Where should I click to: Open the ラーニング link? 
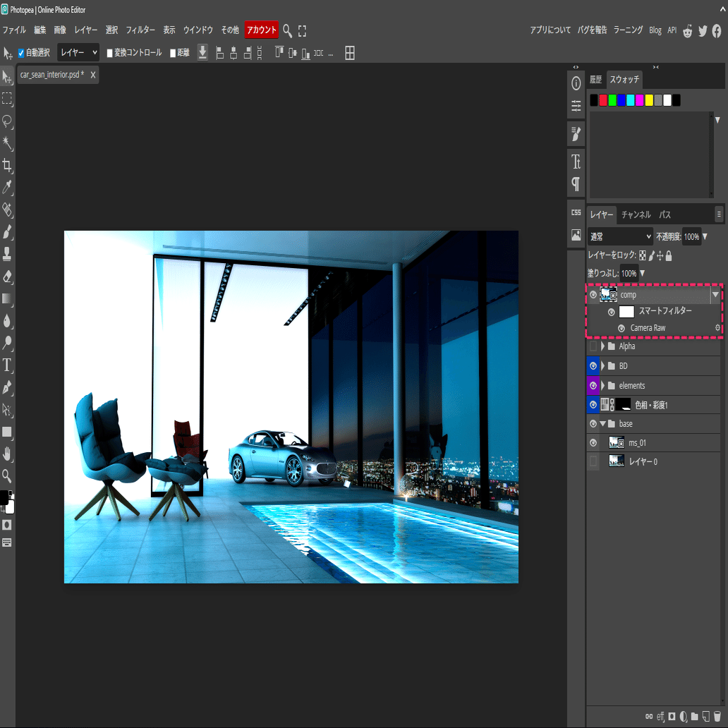click(x=628, y=30)
